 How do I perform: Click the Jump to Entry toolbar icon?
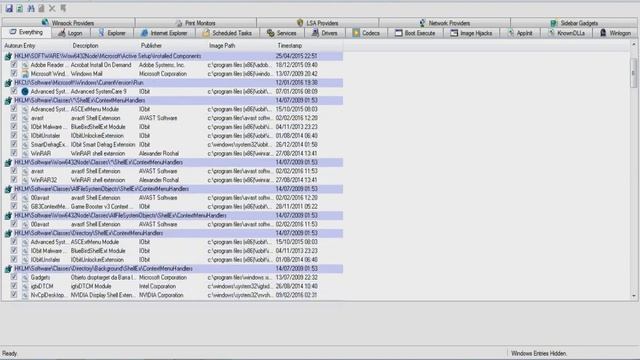click(63, 8)
